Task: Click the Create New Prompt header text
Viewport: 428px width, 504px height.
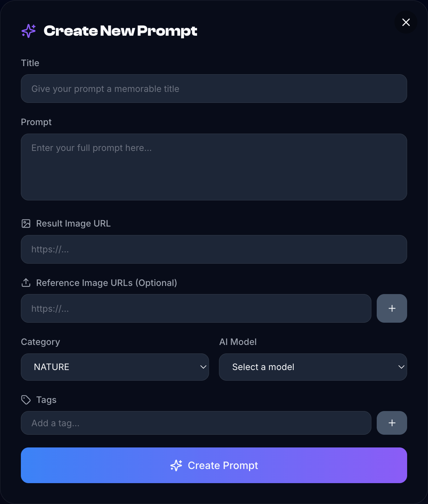Action: click(x=120, y=31)
